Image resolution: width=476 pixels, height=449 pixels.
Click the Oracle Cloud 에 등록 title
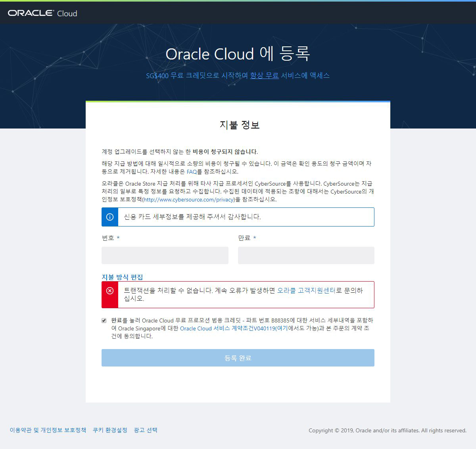pos(238,54)
